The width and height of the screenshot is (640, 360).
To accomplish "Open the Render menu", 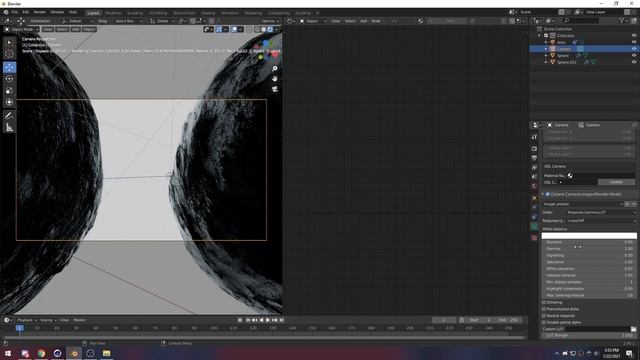I will [40, 12].
